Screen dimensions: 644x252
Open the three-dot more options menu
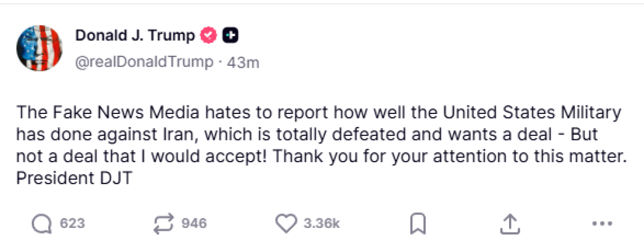(x=602, y=224)
